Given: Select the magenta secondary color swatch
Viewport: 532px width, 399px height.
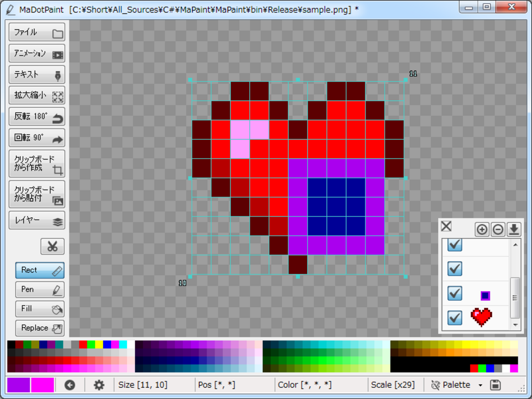Looking at the screenshot, I should (43, 385).
